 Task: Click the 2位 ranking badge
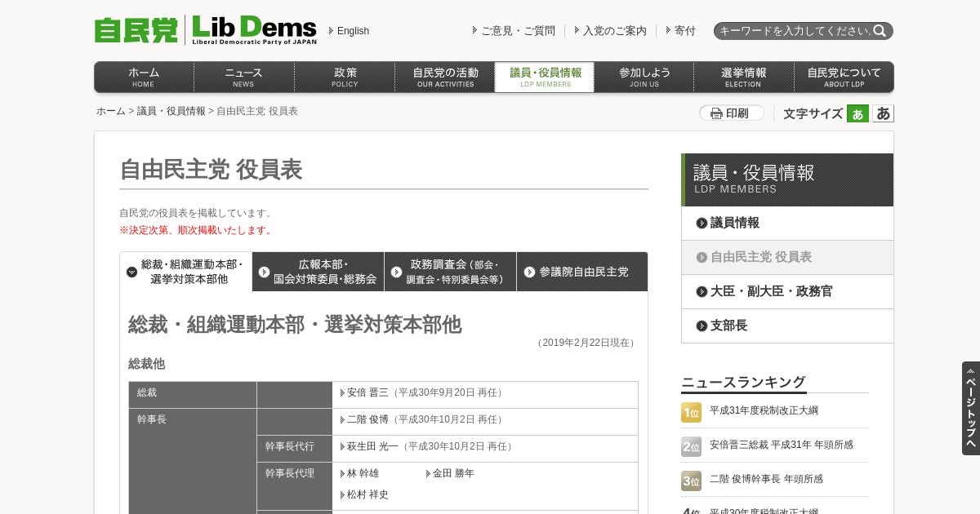pyautogui.click(x=691, y=446)
